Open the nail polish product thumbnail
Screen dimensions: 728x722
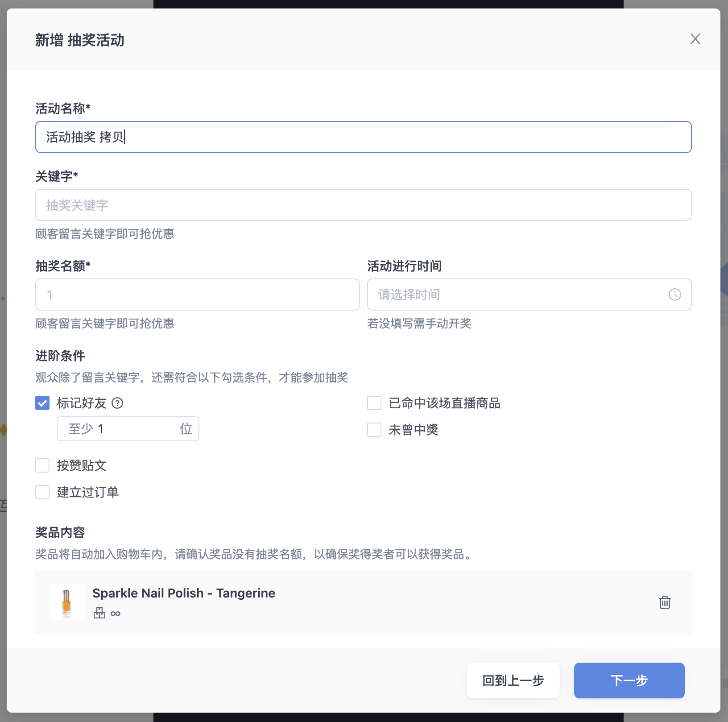(67, 602)
